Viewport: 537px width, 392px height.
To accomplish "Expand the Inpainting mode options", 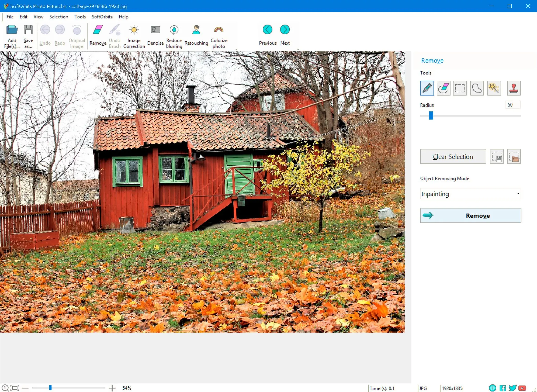I will click(518, 194).
